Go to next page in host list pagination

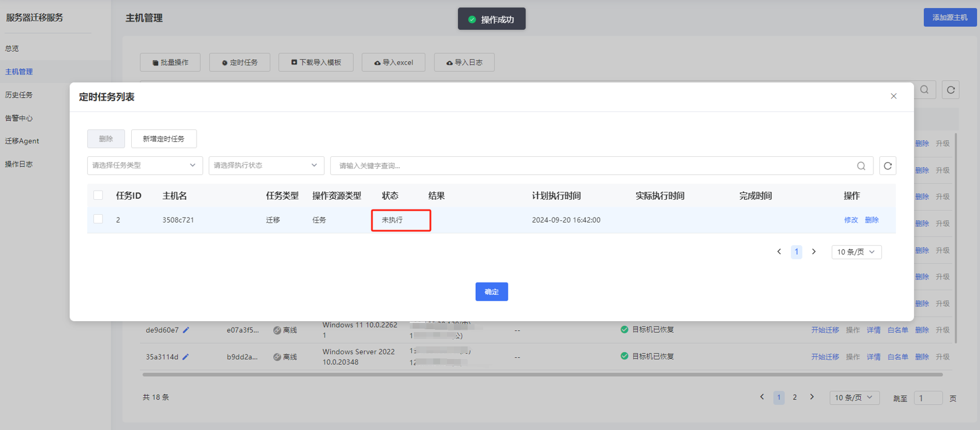pyautogui.click(x=812, y=397)
